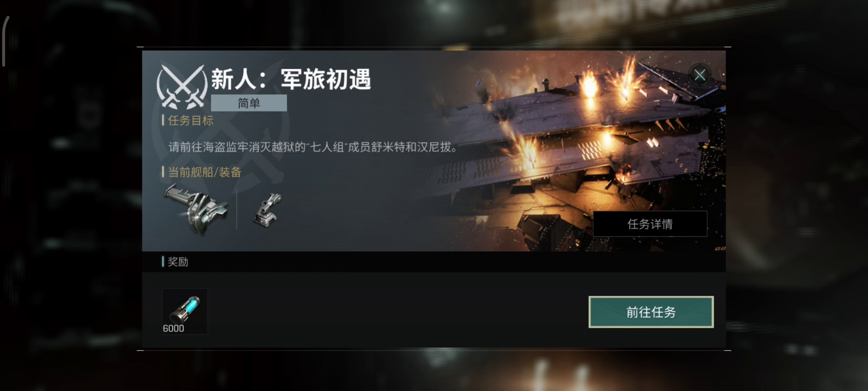Image resolution: width=868 pixels, height=391 pixels.
Task: Open 任务详情 mission details
Action: point(650,224)
